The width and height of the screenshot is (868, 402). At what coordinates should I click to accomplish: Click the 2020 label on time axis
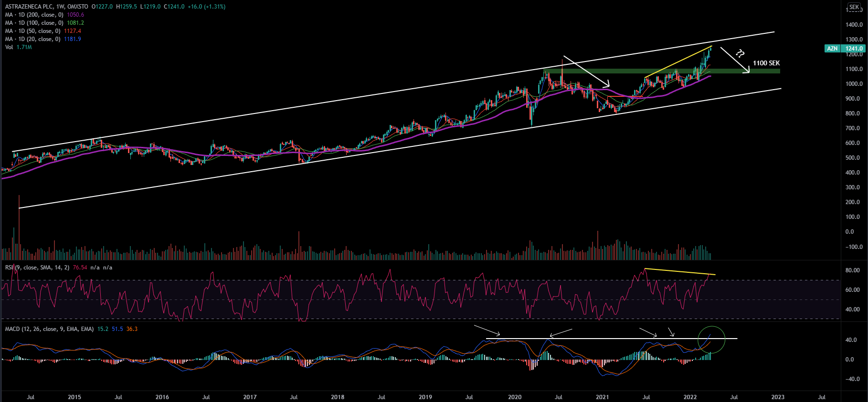tap(514, 397)
